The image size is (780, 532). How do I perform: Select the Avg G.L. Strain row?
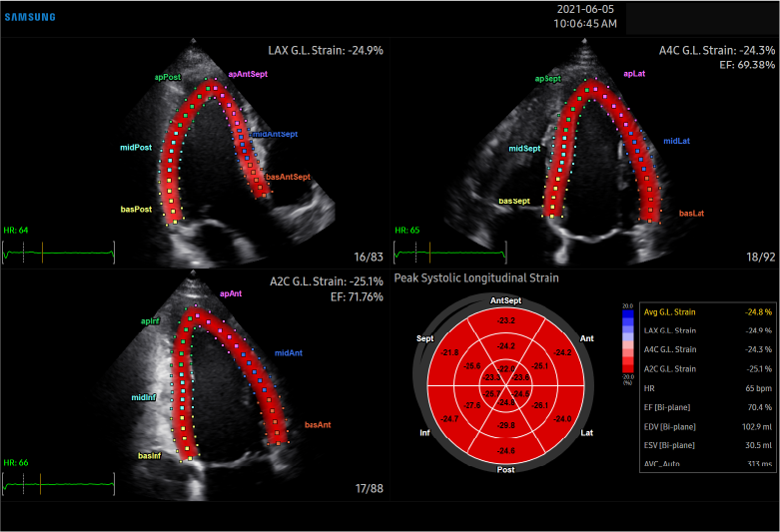707,312
